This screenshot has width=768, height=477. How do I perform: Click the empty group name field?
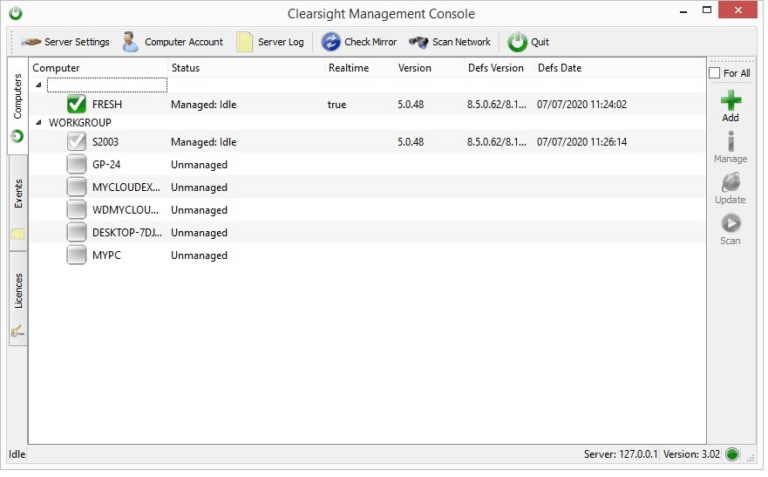(x=107, y=85)
